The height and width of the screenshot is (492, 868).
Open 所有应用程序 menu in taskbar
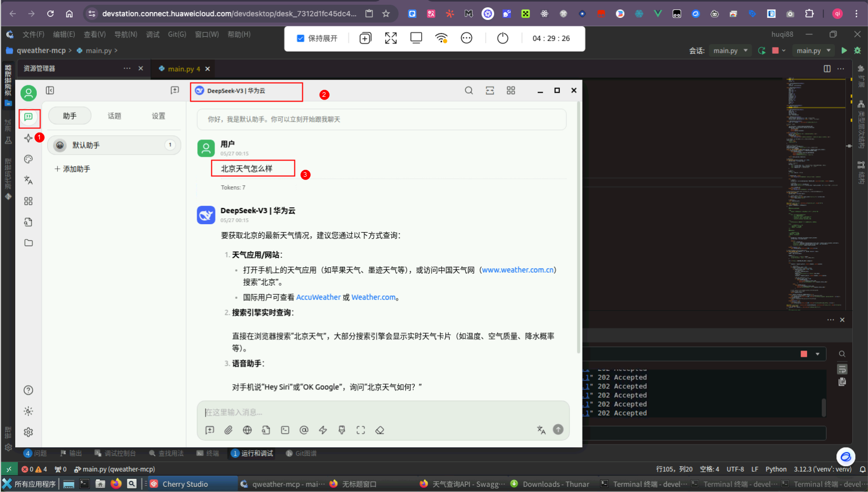coord(29,484)
